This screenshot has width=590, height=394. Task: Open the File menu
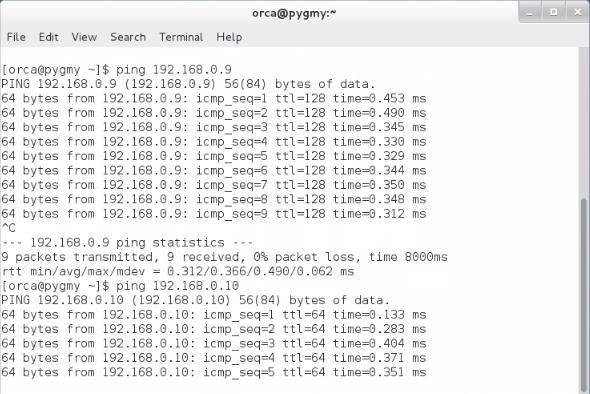[16, 37]
